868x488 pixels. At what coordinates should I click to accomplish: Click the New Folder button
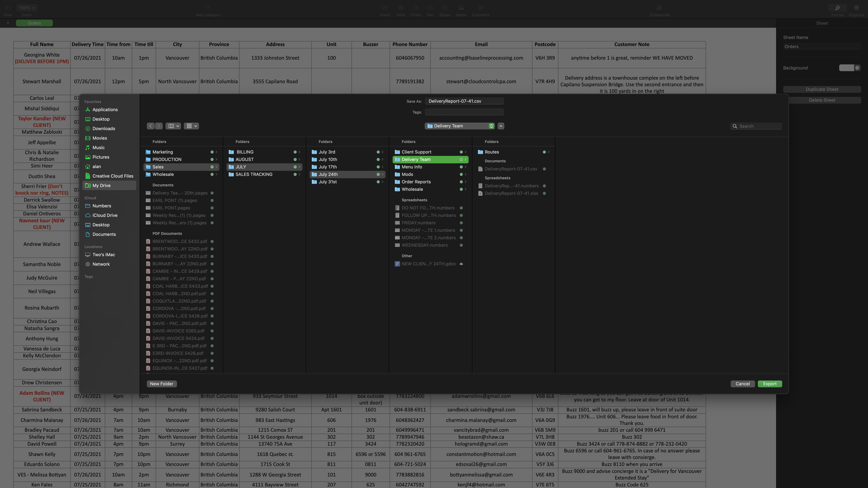pos(161,384)
